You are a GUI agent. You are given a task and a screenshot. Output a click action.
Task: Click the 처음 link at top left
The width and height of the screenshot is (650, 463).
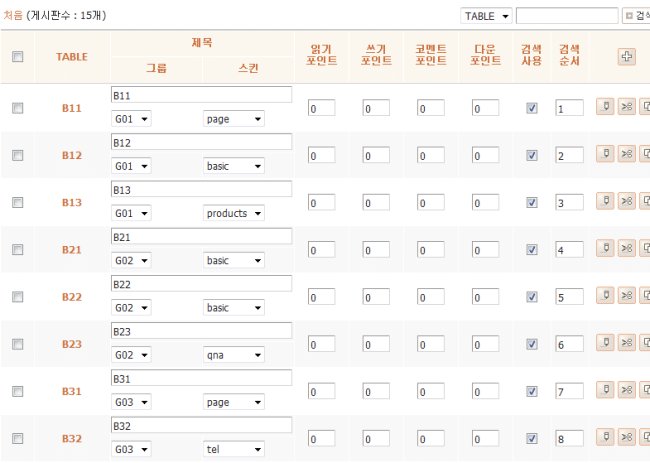[x=14, y=16]
